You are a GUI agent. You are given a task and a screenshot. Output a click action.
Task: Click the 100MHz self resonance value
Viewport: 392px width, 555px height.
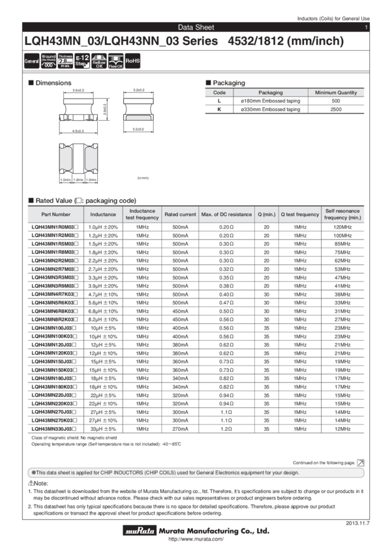(x=342, y=235)
